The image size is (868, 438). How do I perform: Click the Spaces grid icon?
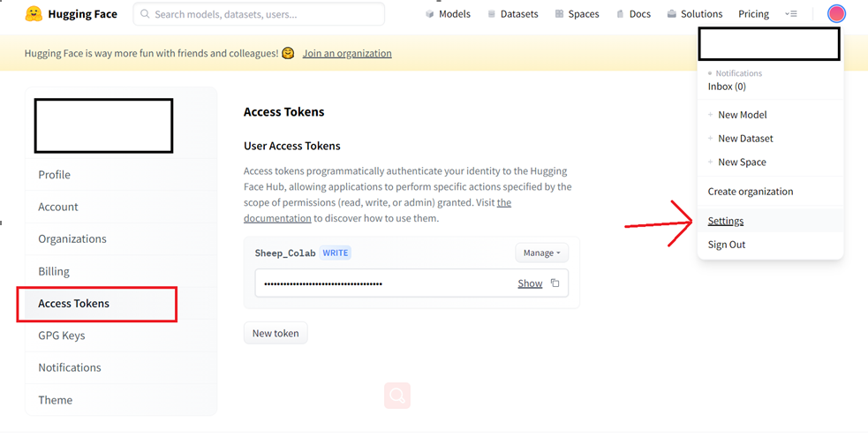click(559, 14)
